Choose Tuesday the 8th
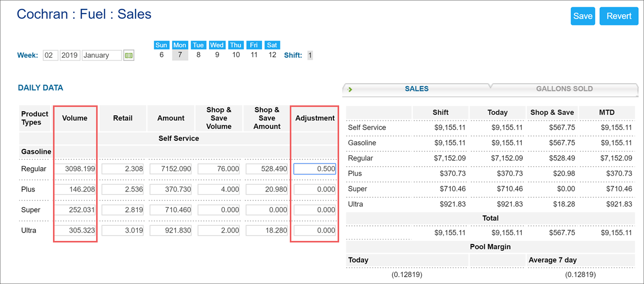Screen dimensions: 644x284 coord(198,50)
